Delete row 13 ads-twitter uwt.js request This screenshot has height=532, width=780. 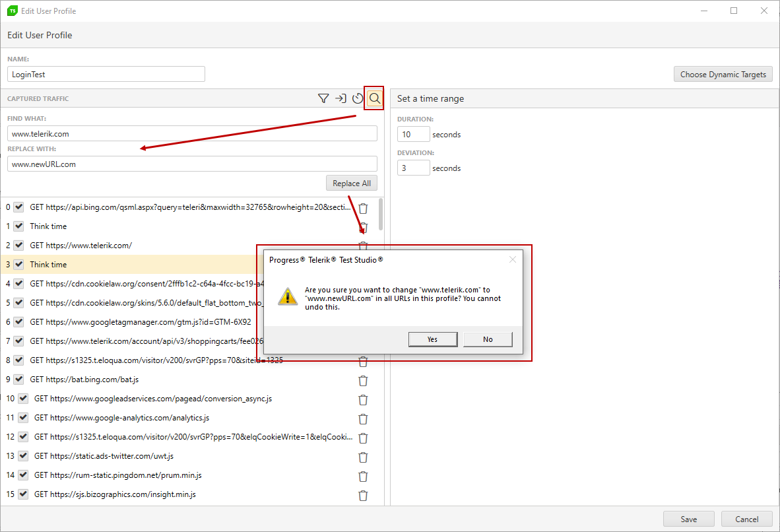pyautogui.click(x=363, y=457)
